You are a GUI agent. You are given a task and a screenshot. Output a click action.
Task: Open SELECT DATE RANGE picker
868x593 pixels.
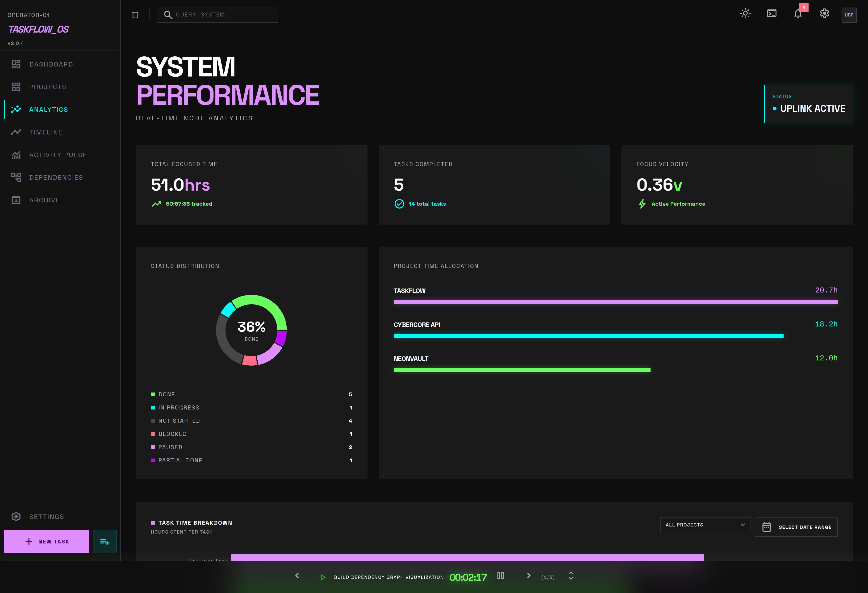[x=796, y=526]
